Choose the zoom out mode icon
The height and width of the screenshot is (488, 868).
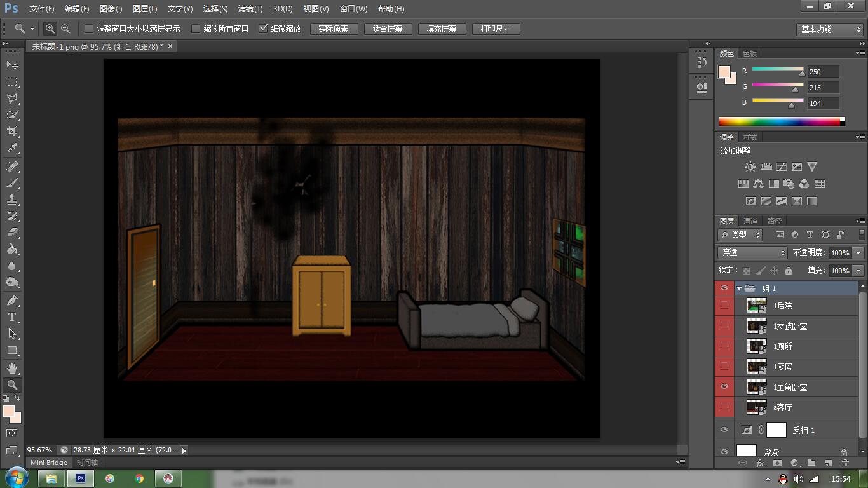click(x=65, y=29)
